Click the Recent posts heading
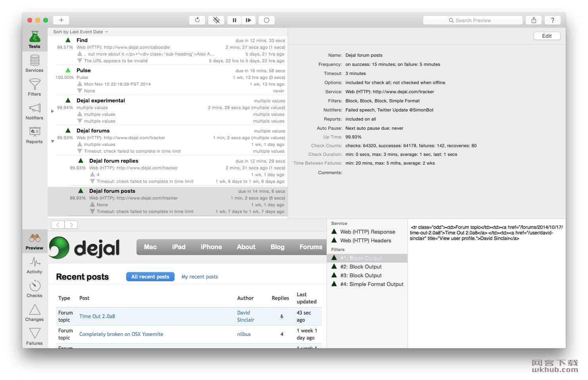This screenshot has height=380, width=588. (82, 277)
